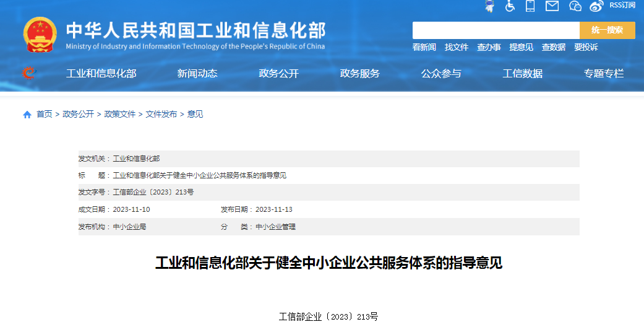Viewport: 644px width, 332px height.
Task: Click the mobile phone version icon
Action: click(x=530, y=6)
